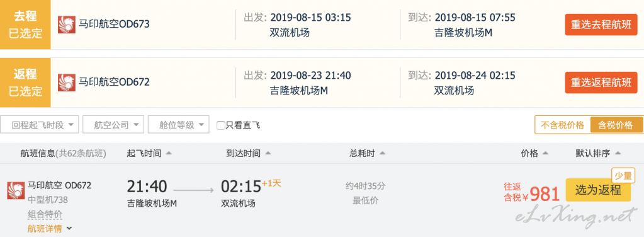
Task: Click 重选返程航班 button
Action: pyautogui.click(x=601, y=83)
